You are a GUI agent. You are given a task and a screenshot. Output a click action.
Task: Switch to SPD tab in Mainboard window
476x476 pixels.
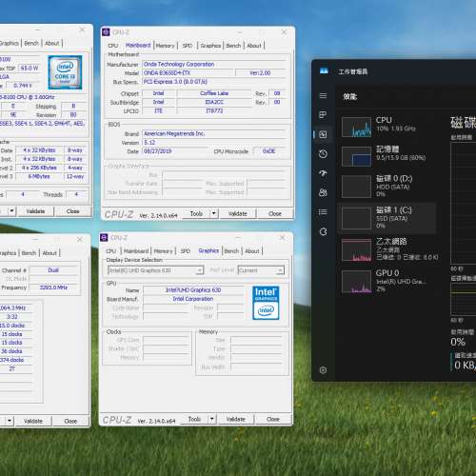point(188,46)
